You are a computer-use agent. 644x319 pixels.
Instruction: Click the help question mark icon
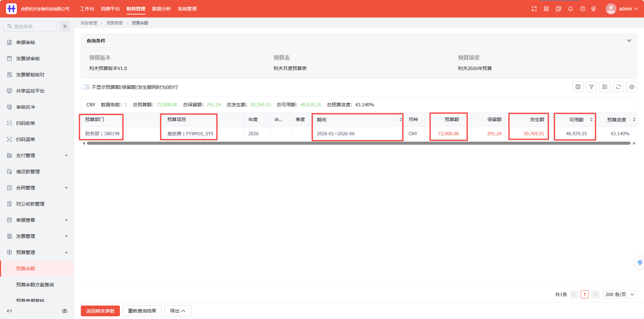583,9
